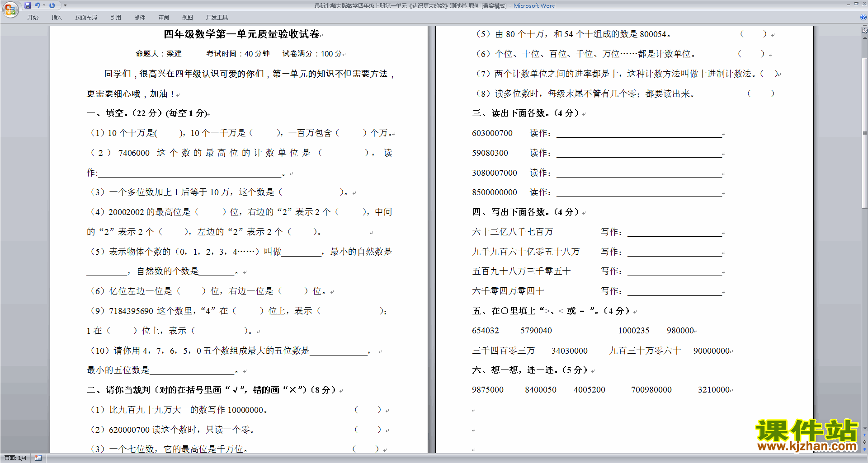
Task: Click the number 9875000
Action: pyautogui.click(x=488, y=390)
